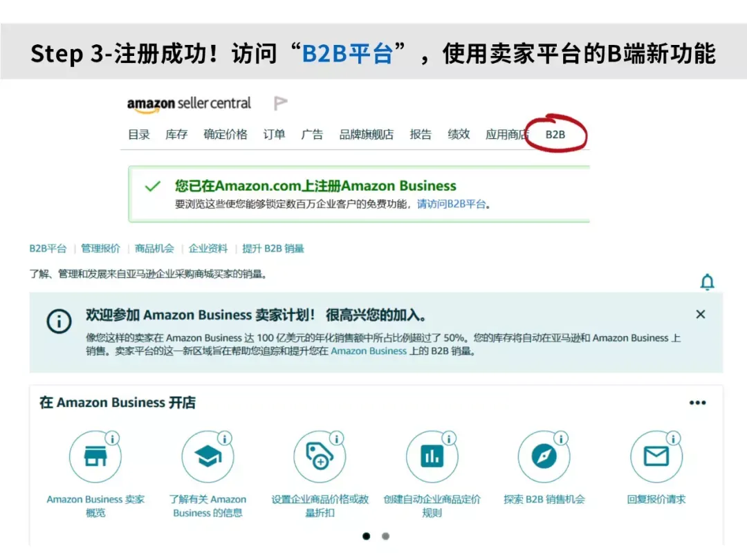747x560 pixels.
Task: Open the Amazon Business 卖家概览 link
Action: click(x=95, y=506)
